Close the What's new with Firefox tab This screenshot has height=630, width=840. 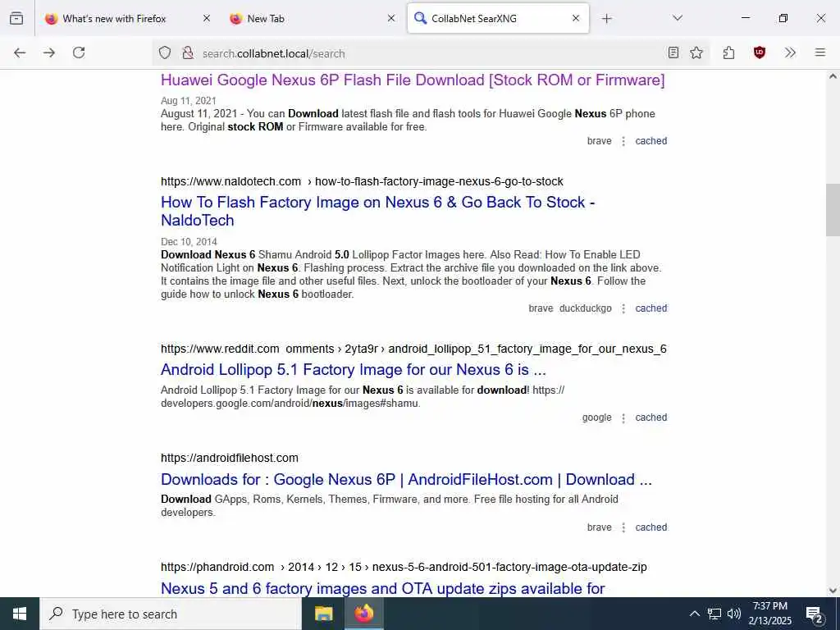(207, 18)
